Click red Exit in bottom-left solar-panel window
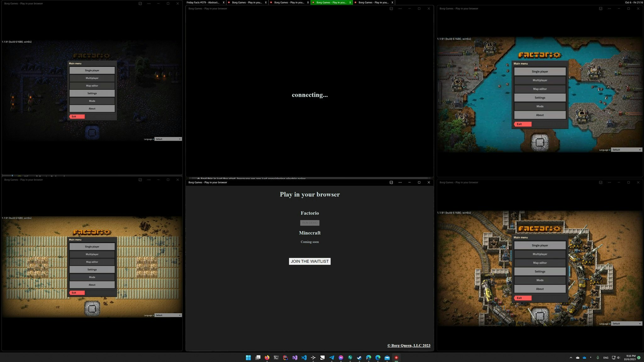This screenshot has height=362, width=644. click(77, 292)
